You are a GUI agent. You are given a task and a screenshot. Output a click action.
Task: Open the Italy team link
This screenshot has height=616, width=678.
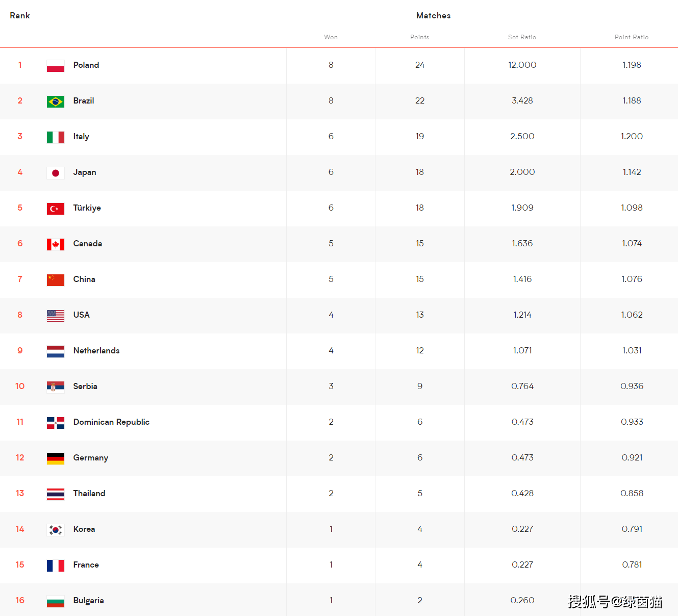point(81,137)
